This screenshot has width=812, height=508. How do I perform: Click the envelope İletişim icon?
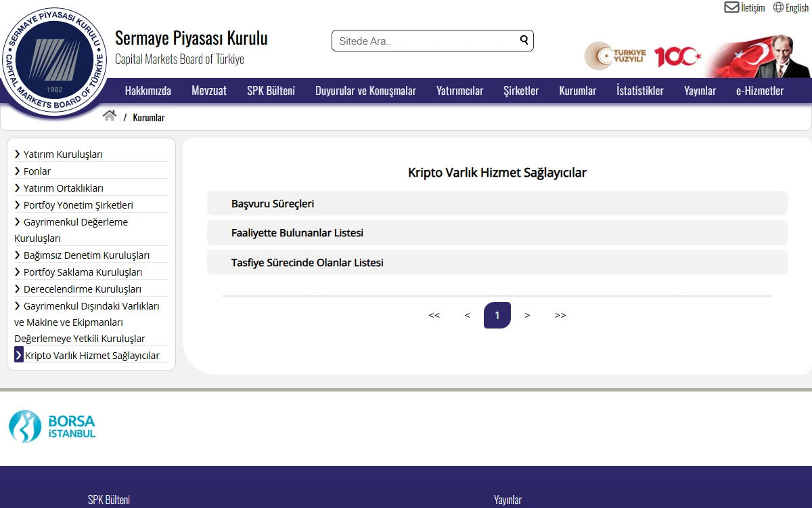pyautogui.click(x=731, y=7)
